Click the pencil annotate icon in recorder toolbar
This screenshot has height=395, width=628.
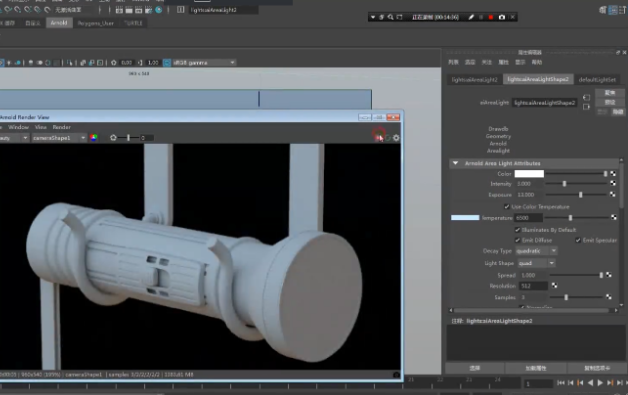pos(471,17)
